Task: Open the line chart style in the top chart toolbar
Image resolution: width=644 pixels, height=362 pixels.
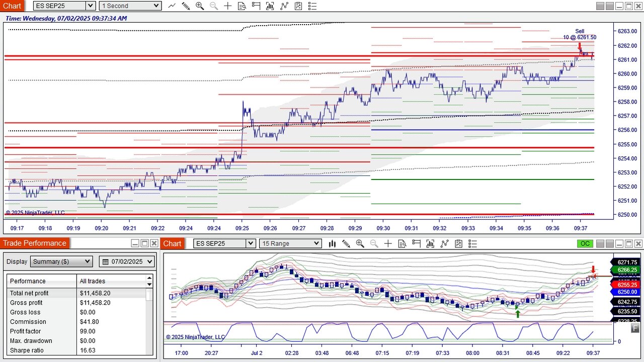Action: (172, 6)
